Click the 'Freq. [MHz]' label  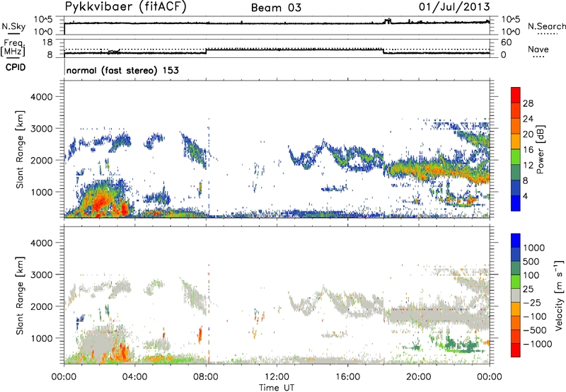point(13,48)
